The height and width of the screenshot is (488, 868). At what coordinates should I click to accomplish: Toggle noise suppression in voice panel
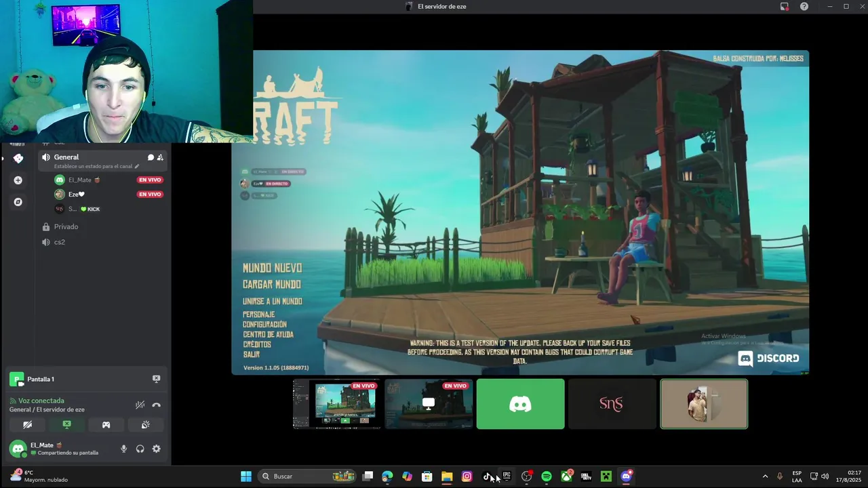coord(140,405)
